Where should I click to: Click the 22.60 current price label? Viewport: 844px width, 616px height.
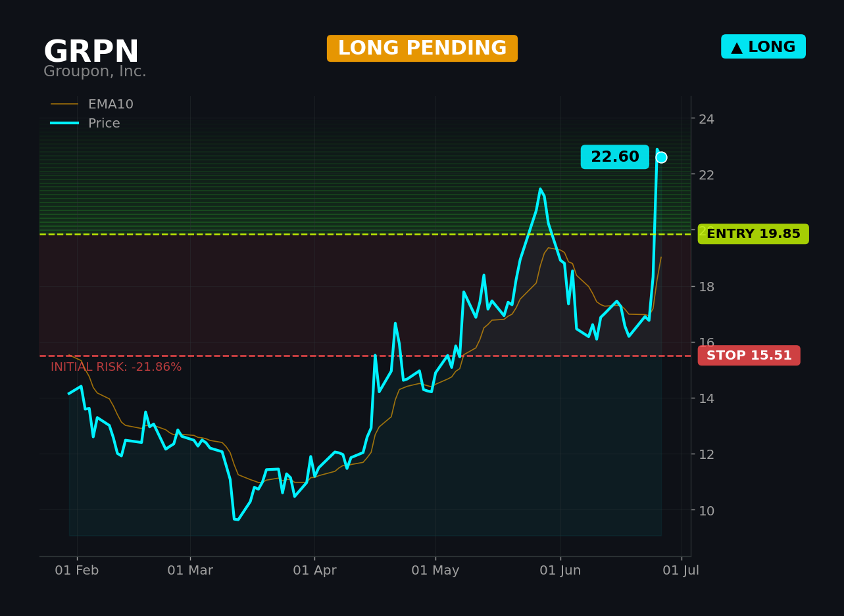tap(614, 157)
